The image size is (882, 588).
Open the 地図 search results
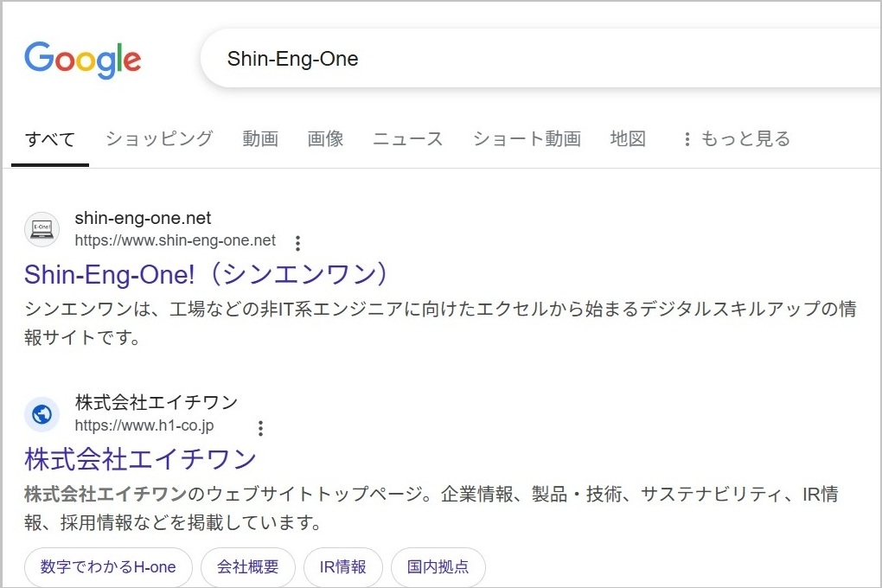[628, 138]
